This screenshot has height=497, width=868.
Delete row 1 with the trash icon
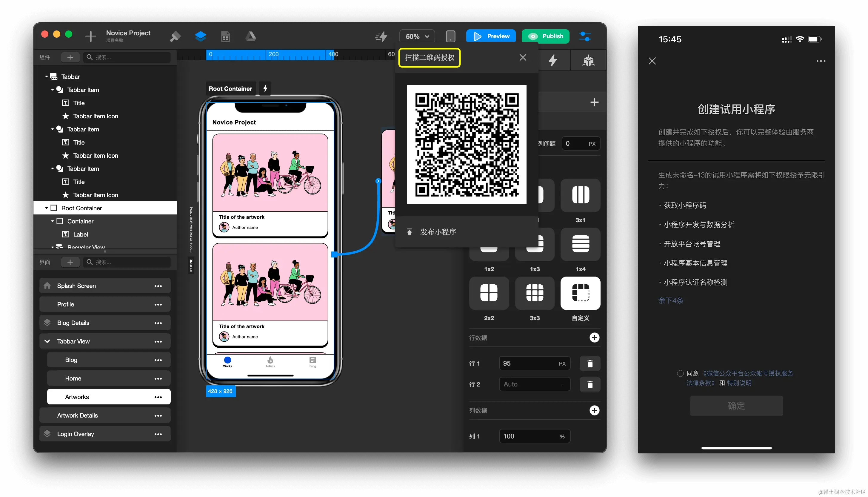(x=590, y=363)
